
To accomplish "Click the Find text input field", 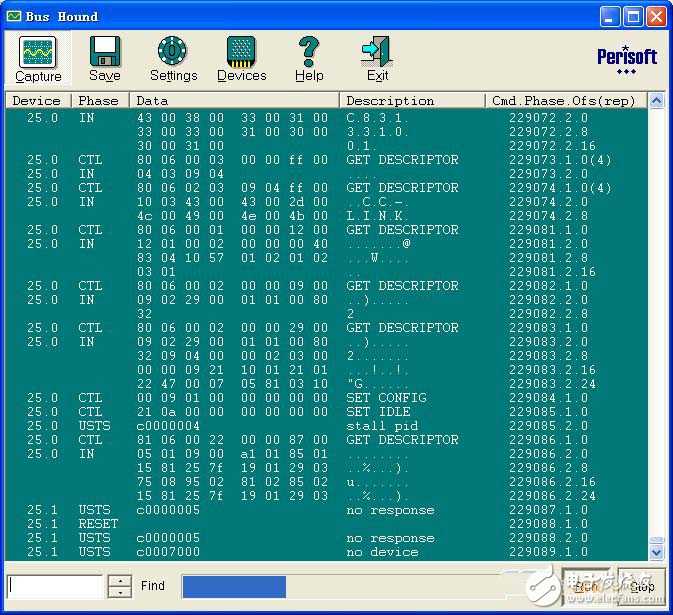I will [x=55, y=586].
